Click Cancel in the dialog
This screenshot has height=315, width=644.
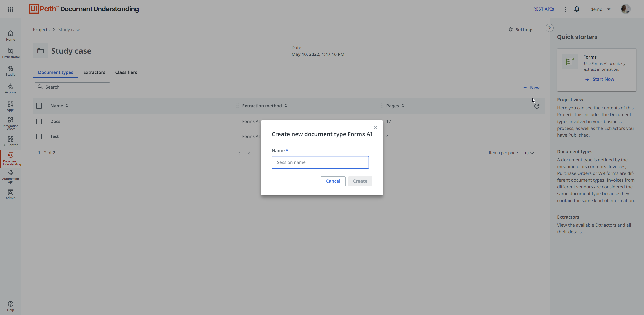tap(333, 181)
